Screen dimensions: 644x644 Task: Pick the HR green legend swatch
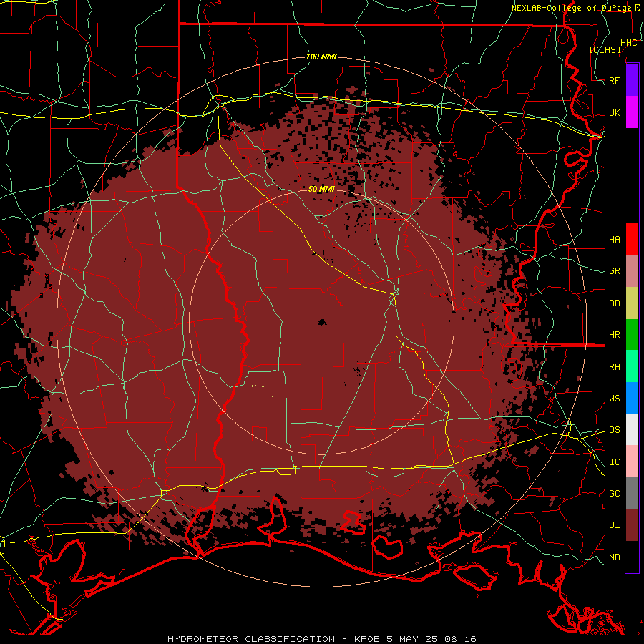pos(632,335)
